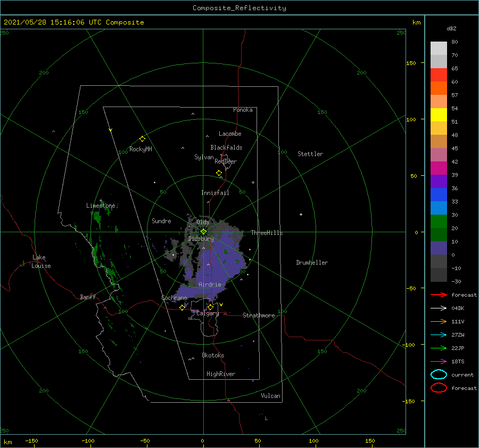The image size is (479, 448).
Task: Click the HighRiver label
Action: [x=221, y=374]
